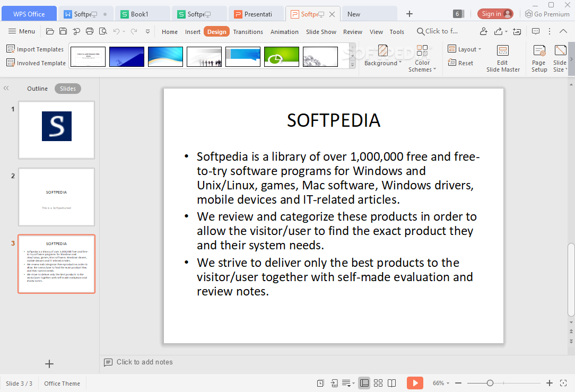The width and height of the screenshot is (575, 392).
Task: Switch to the Book1 document tab
Action: coord(142,14)
